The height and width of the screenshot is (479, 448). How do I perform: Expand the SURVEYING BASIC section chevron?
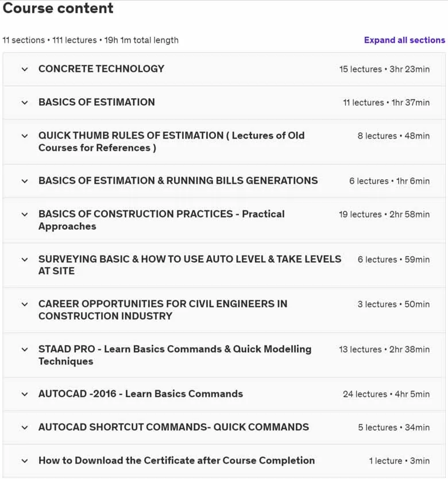[x=25, y=260]
